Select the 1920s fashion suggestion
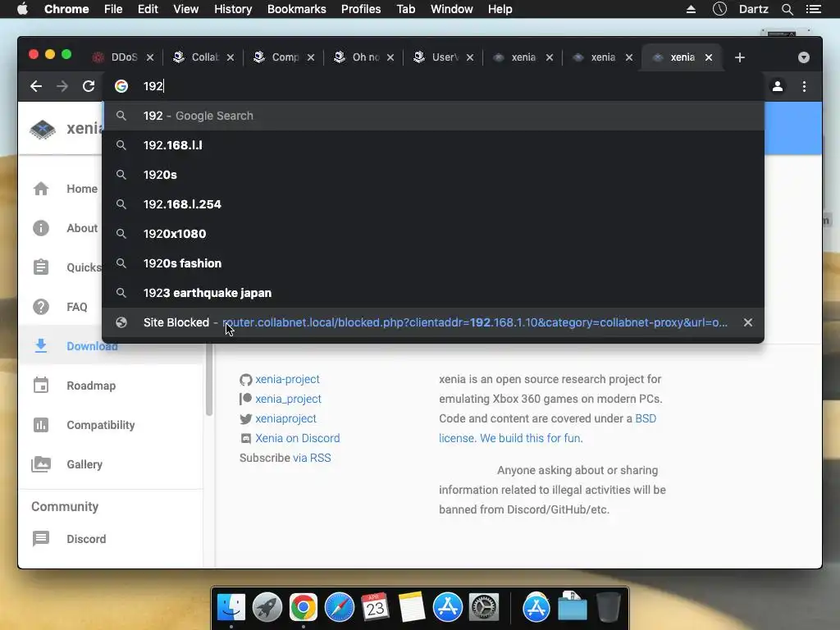This screenshot has height=630, width=840. (x=433, y=263)
